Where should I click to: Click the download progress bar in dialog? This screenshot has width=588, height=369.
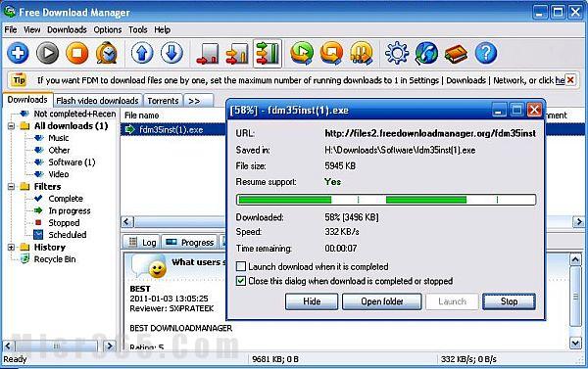[x=386, y=200]
